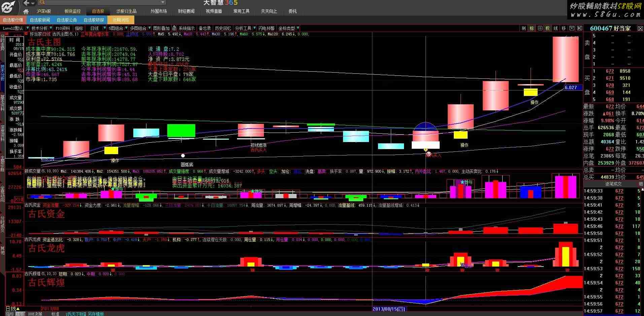The image size is (644, 316).
Task: Open the 委托 trading entry
Action: [293, 11]
